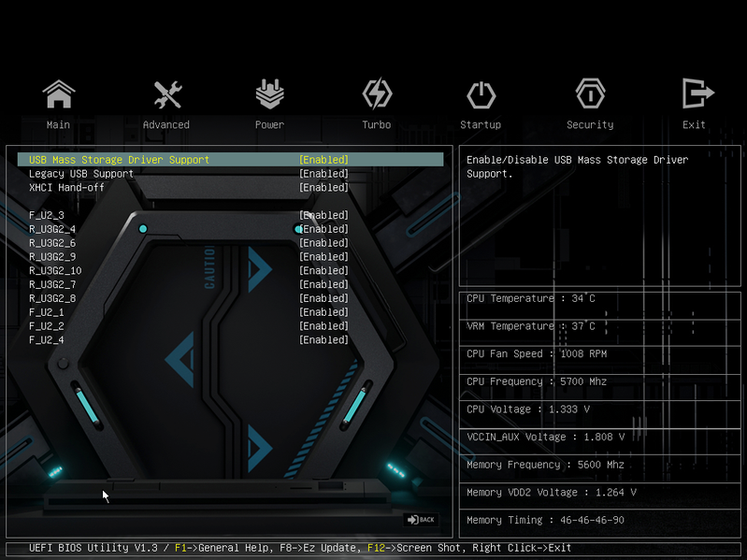Toggle the F_U2_1 port Enabled value
This screenshot has height=560, width=747.
tap(323, 312)
